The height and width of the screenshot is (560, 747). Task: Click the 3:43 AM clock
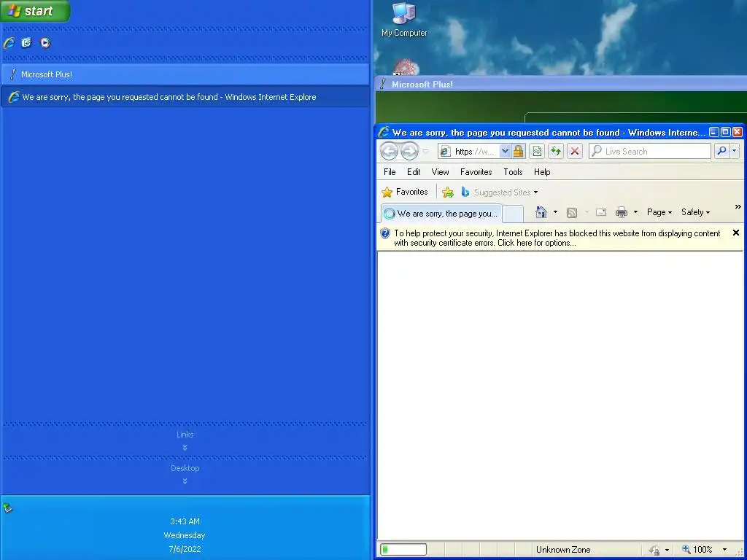click(x=185, y=521)
